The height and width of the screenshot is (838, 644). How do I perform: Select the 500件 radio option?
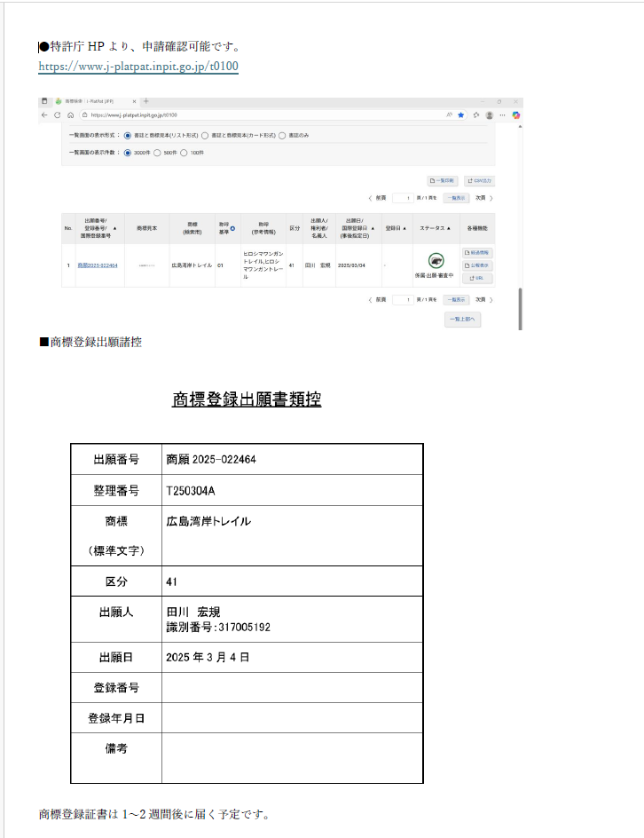157,153
